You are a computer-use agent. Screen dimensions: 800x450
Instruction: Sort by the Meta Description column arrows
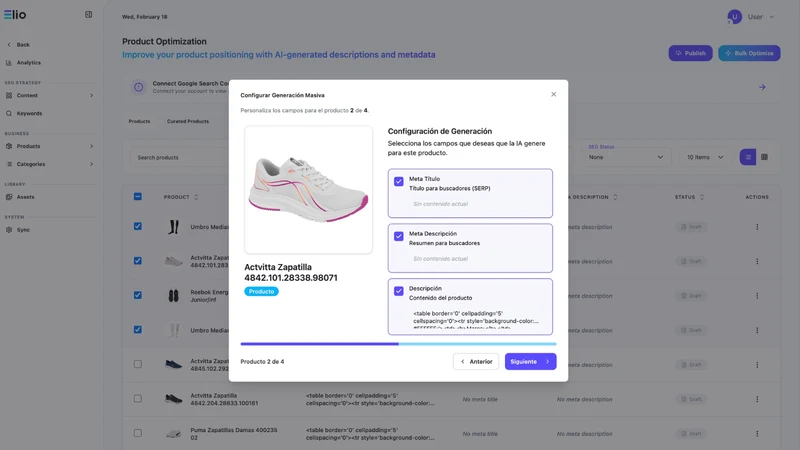pos(615,197)
